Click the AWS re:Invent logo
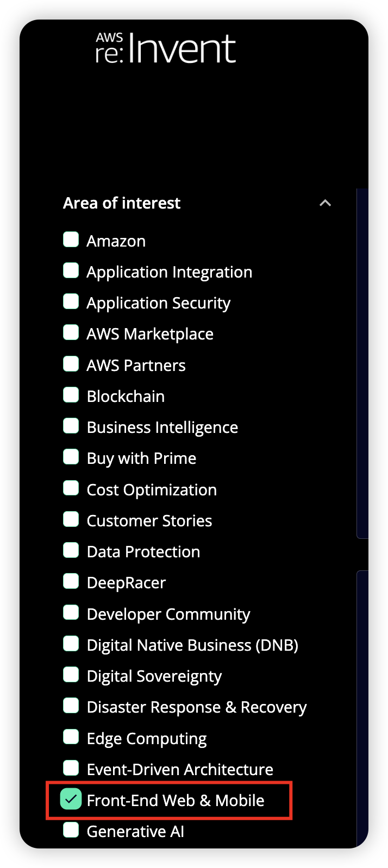The width and height of the screenshot is (388, 868). 166,48
